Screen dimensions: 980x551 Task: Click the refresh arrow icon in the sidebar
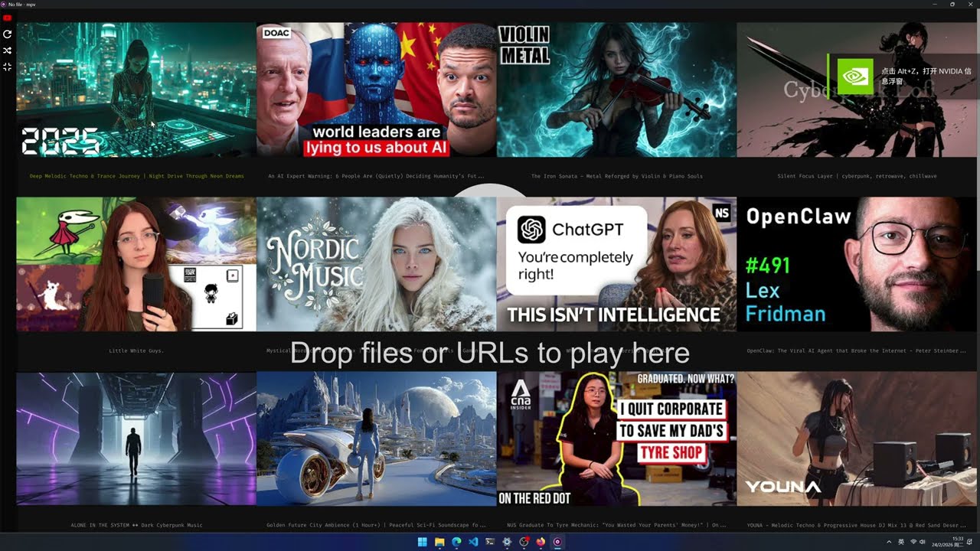coord(7,34)
